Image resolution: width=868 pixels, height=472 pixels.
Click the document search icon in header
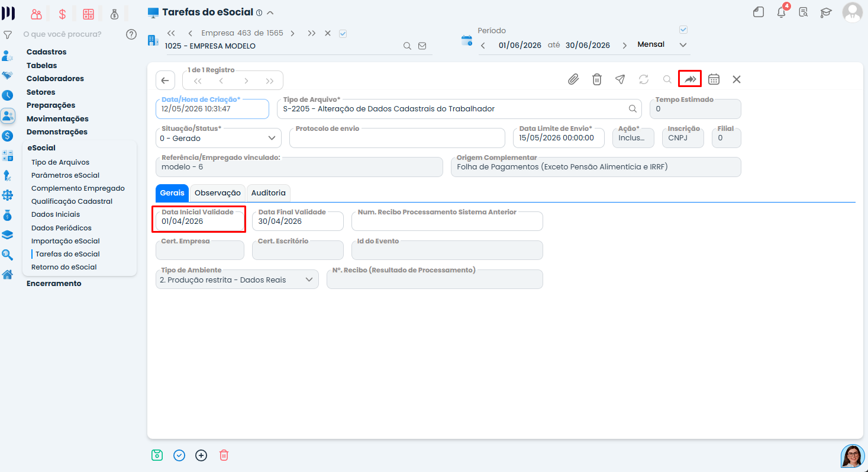(x=803, y=12)
